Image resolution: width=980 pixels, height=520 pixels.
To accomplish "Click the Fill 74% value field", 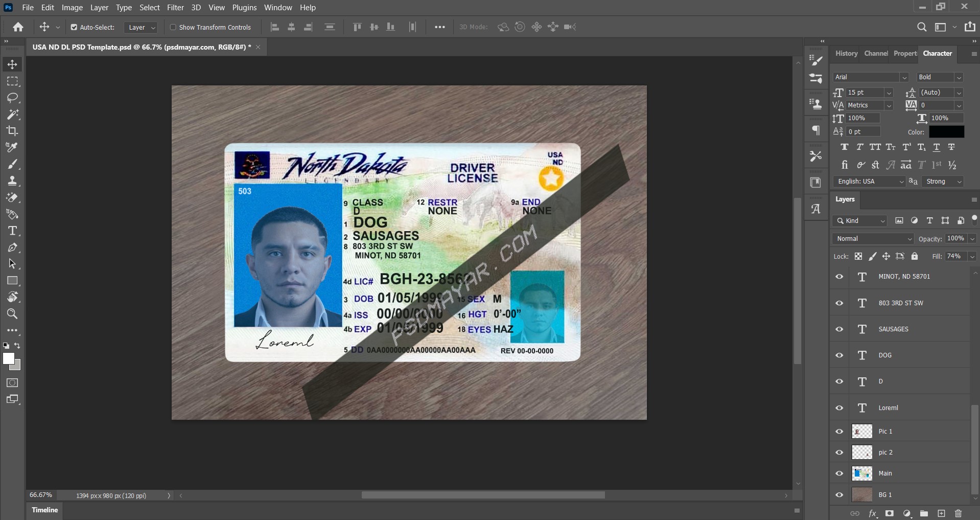I will 954,256.
